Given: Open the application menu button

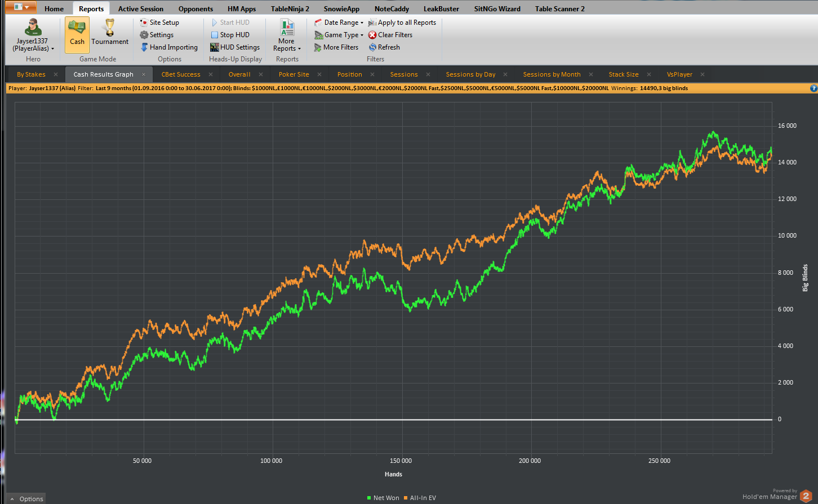Looking at the screenshot, I should pos(21,7).
